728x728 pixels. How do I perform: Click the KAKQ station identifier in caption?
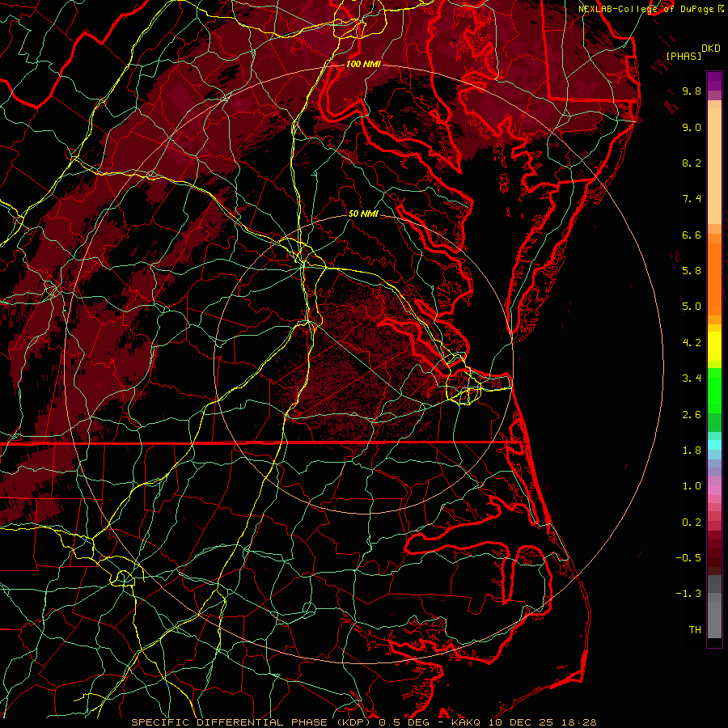pyautogui.click(x=468, y=722)
